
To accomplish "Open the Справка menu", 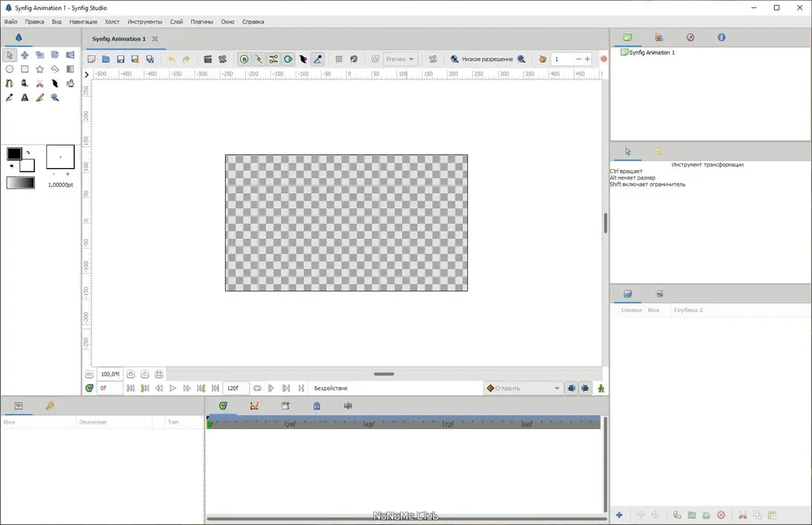I will (x=253, y=22).
